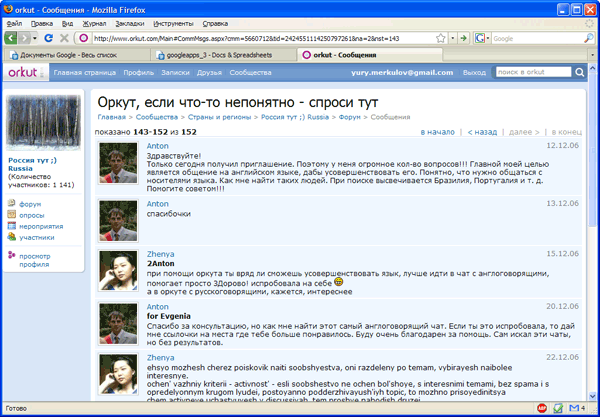Click Страны и регионы breadcrumb
Screen dimensions: 600x417
pos(219,117)
